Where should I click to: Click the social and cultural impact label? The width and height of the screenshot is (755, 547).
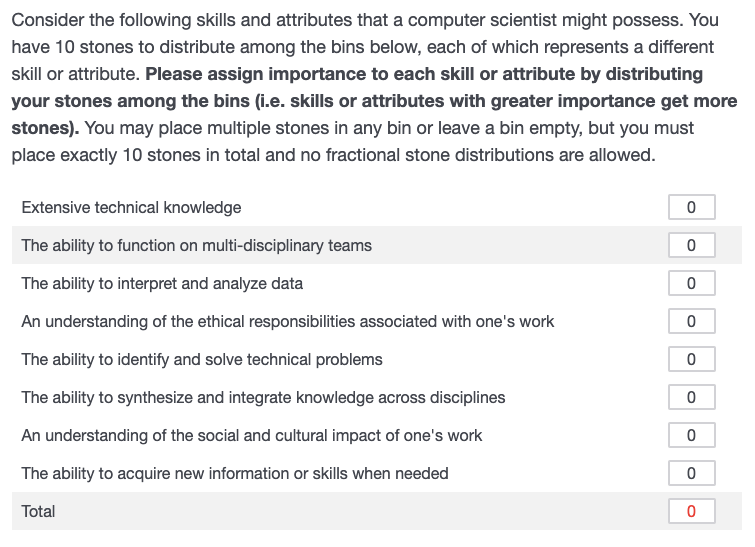(251, 436)
